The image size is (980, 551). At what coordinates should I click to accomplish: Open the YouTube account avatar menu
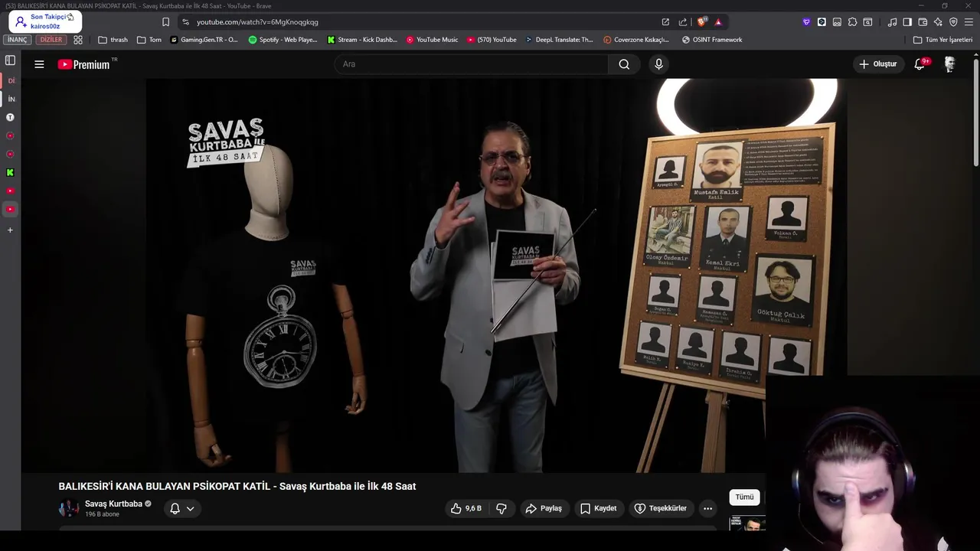(949, 64)
